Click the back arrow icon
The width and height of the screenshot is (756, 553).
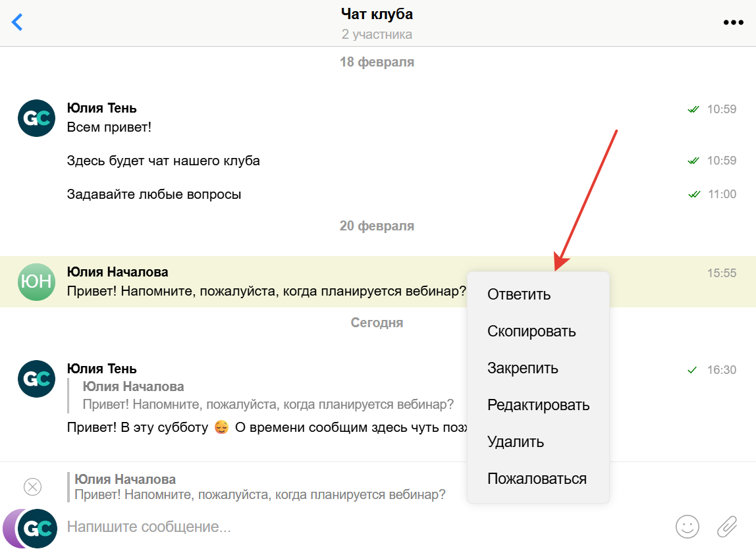pos(18,22)
